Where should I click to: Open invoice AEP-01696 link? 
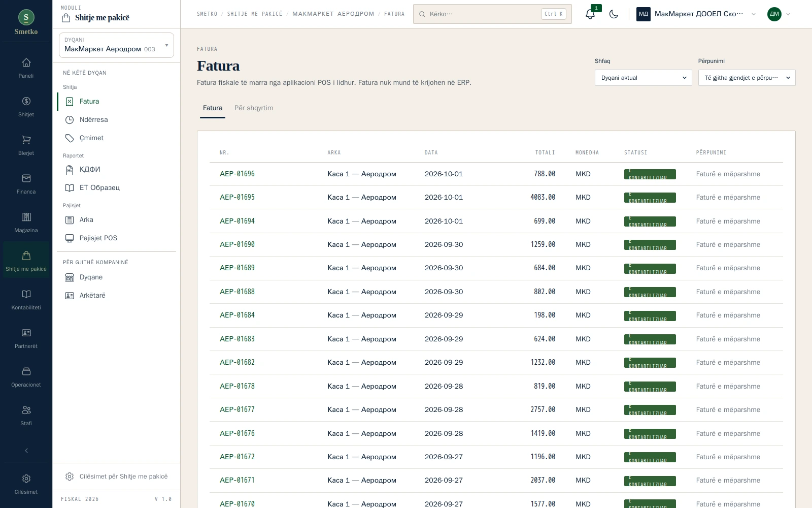click(x=237, y=174)
